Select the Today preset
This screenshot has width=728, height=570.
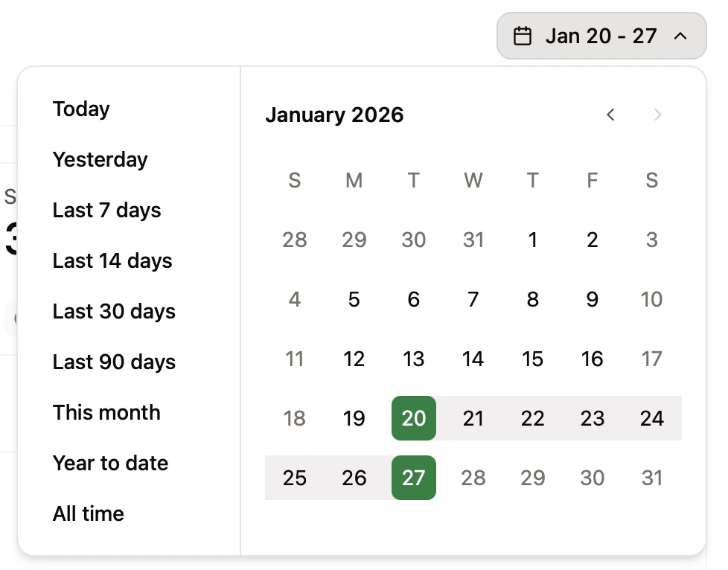point(81,109)
